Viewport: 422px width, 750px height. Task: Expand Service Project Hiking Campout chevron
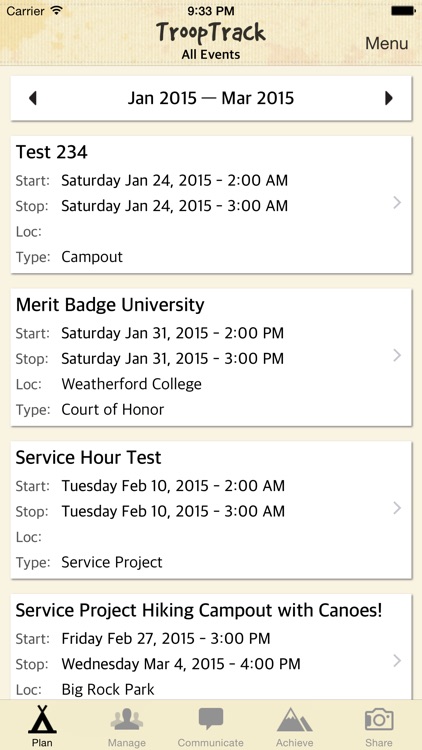tap(397, 661)
